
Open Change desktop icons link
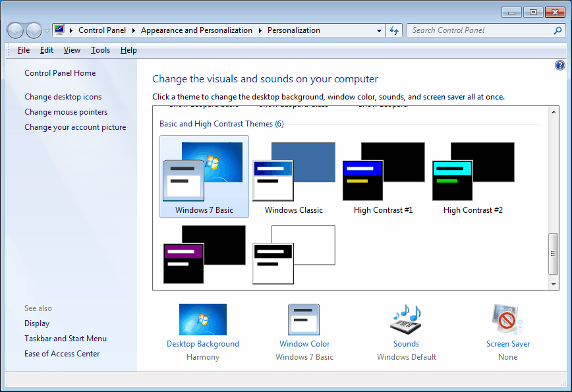pos(63,97)
